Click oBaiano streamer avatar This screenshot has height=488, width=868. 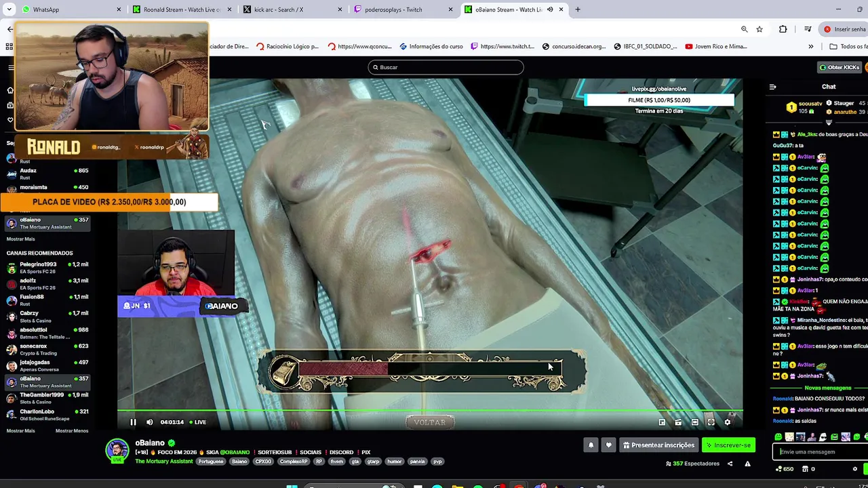[x=117, y=451]
